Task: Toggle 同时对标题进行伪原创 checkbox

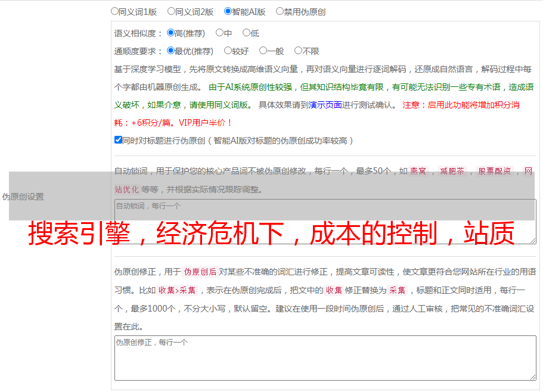Action: coord(118,140)
